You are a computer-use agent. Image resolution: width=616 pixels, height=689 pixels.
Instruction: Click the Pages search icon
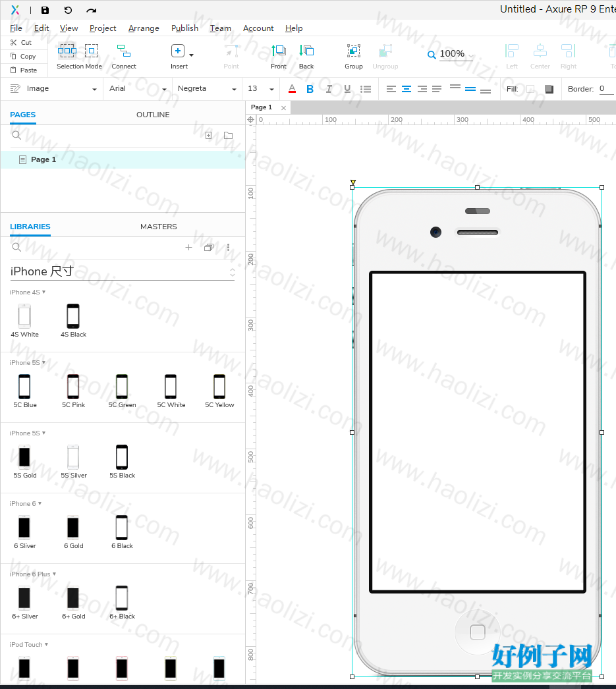[16, 135]
